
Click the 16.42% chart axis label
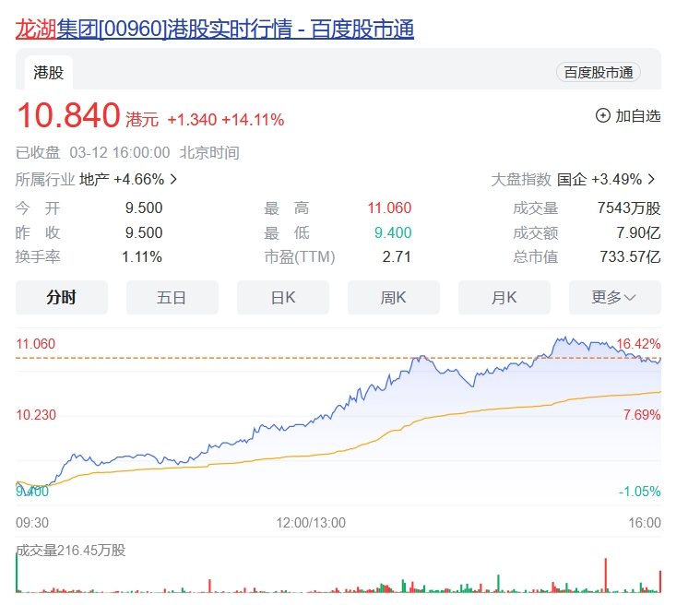click(638, 344)
